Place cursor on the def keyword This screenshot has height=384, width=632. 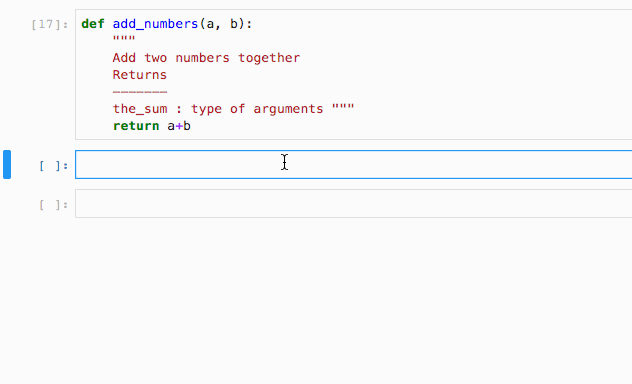click(x=93, y=24)
